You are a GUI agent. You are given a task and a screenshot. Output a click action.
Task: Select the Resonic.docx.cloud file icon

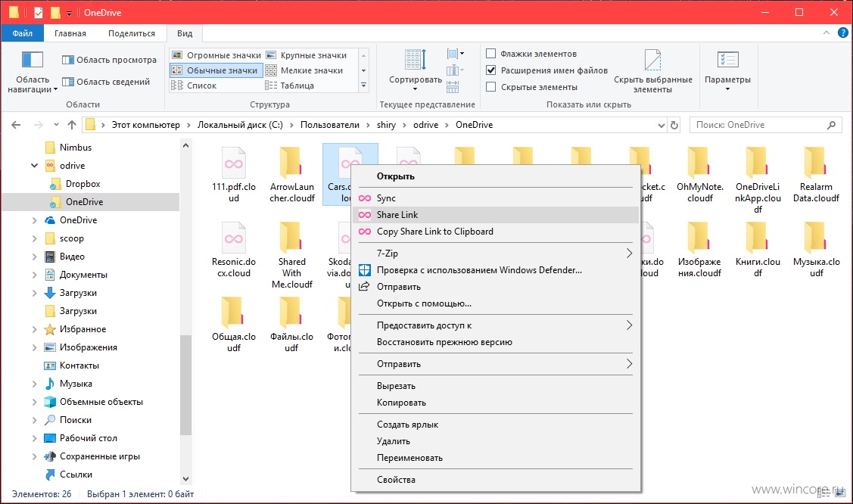pyautogui.click(x=234, y=238)
